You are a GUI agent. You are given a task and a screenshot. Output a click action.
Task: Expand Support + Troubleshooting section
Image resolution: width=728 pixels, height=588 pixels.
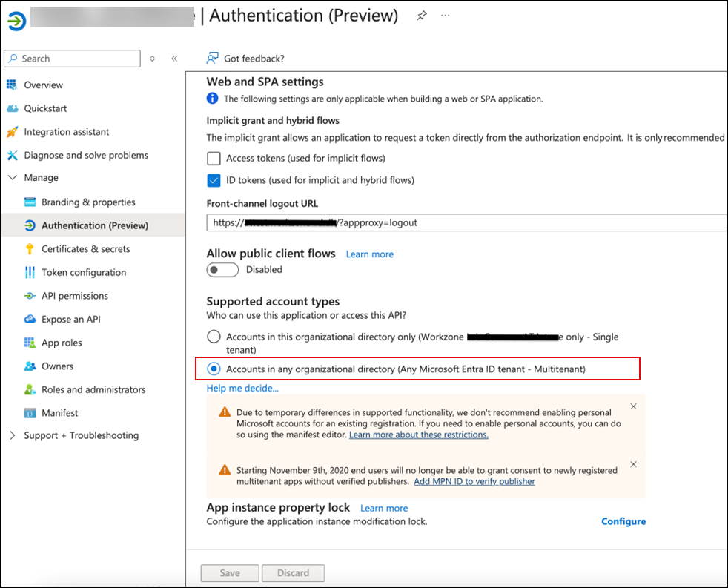point(12,435)
